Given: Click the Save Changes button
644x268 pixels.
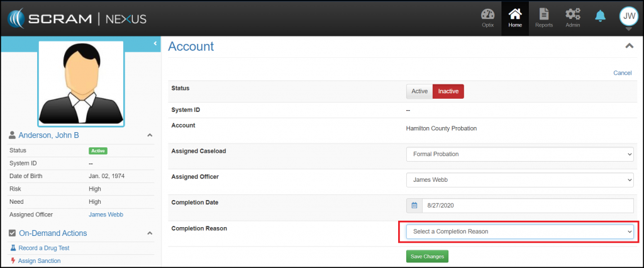Looking at the screenshot, I should pyautogui.click(x=427, y=256).
